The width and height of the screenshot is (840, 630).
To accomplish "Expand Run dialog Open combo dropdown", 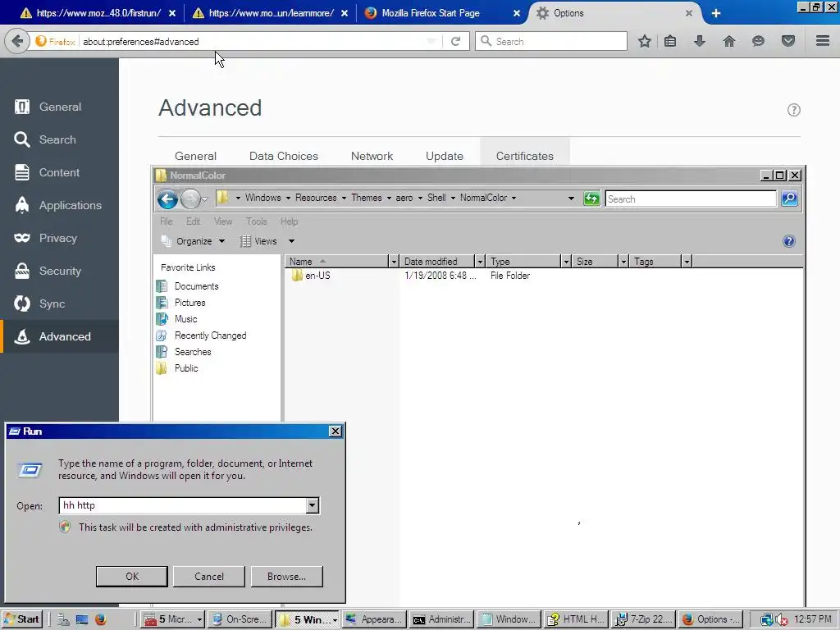I will click(313, 505).
